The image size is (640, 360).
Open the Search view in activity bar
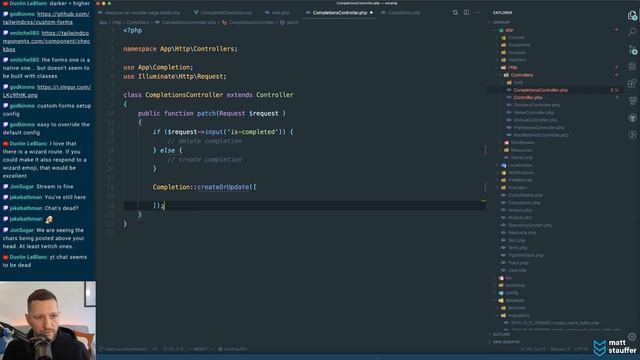point(632,32)
